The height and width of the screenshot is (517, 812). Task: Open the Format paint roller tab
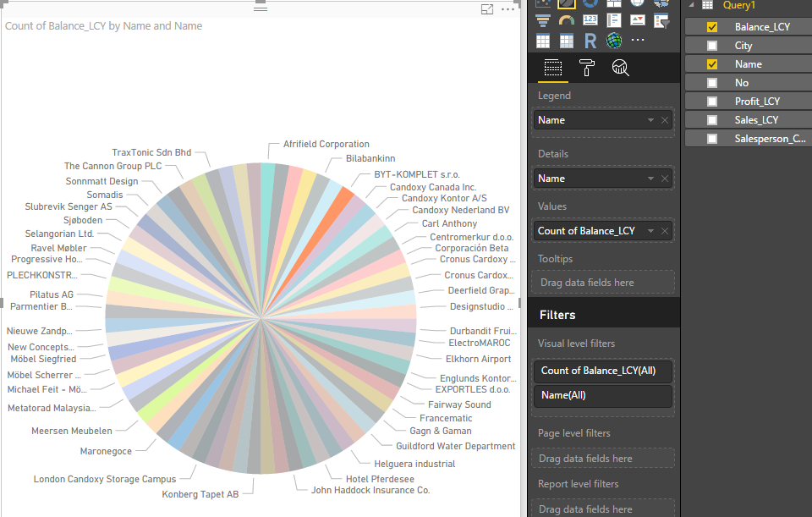pos(587,68)
